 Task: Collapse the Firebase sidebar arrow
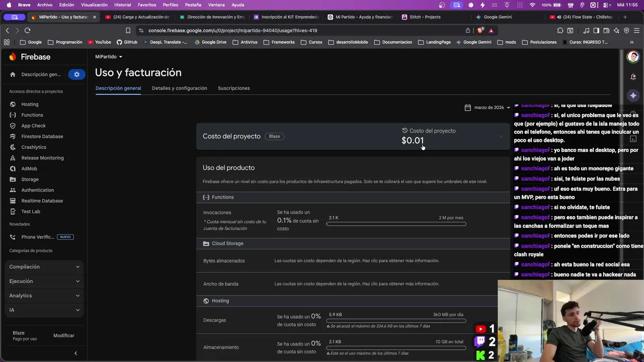[75, 353]
